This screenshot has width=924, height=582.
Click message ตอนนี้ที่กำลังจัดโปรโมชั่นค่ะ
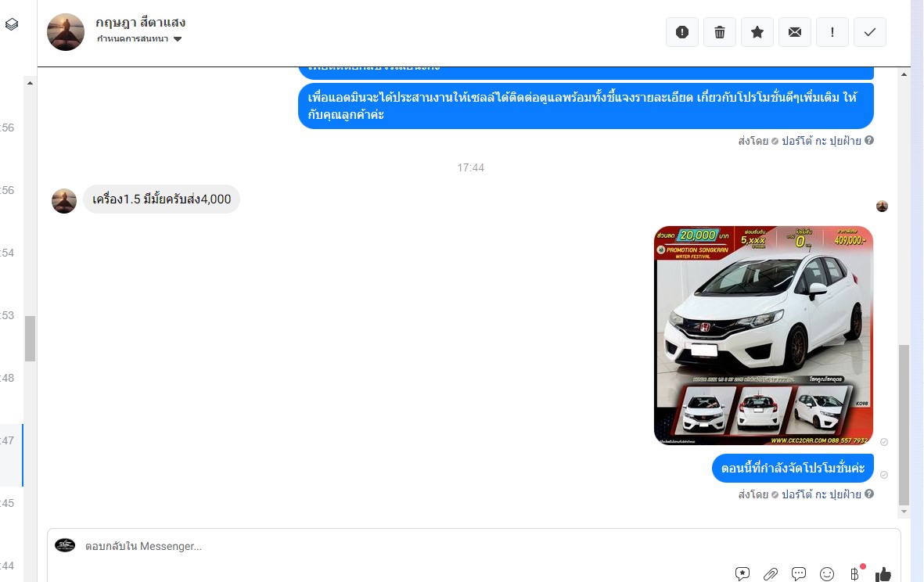click(x=793, y=469)
